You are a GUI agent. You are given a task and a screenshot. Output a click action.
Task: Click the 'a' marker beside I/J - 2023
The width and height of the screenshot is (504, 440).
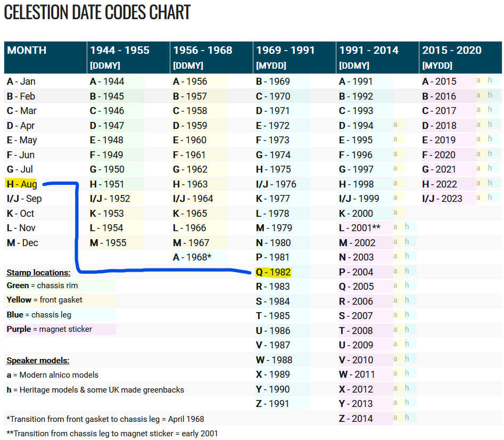pyautogui.click(x=478, y=198)
